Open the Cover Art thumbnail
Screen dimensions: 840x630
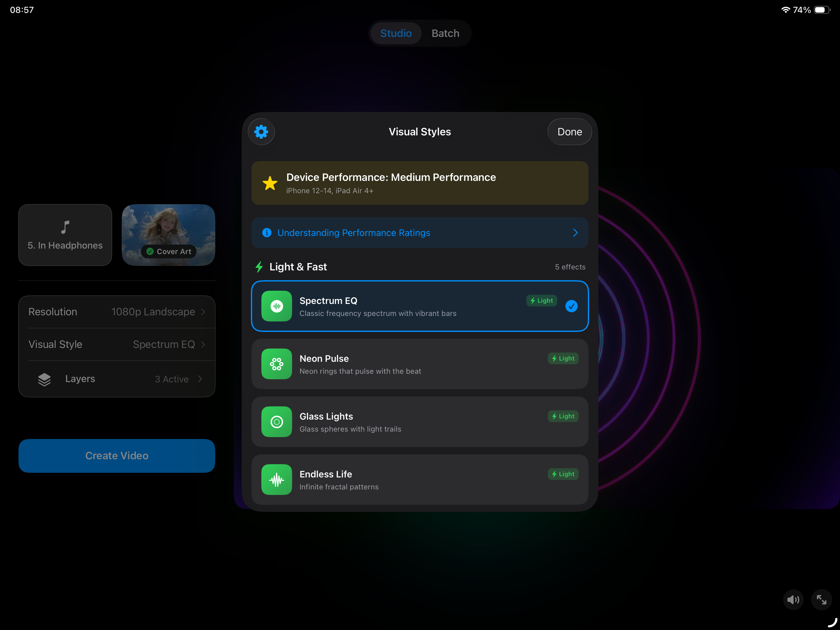[168, 235]
